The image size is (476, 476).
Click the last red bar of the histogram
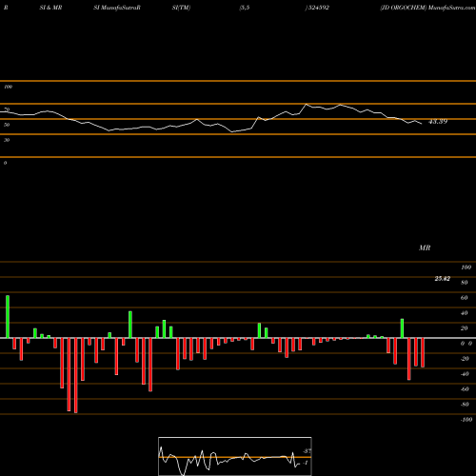tap(423, 352)
